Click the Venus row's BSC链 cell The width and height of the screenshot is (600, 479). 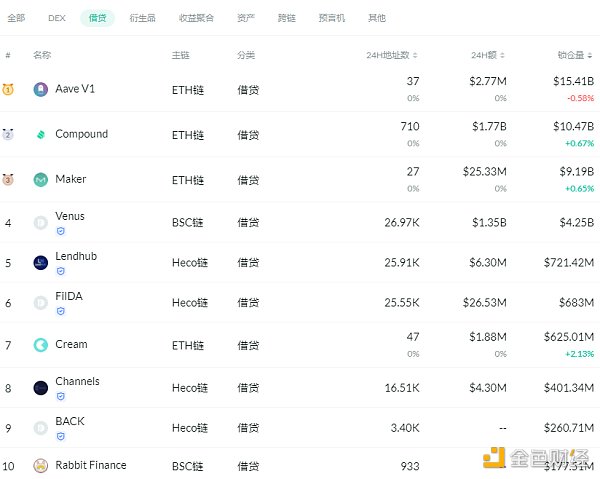pos(187,222)
